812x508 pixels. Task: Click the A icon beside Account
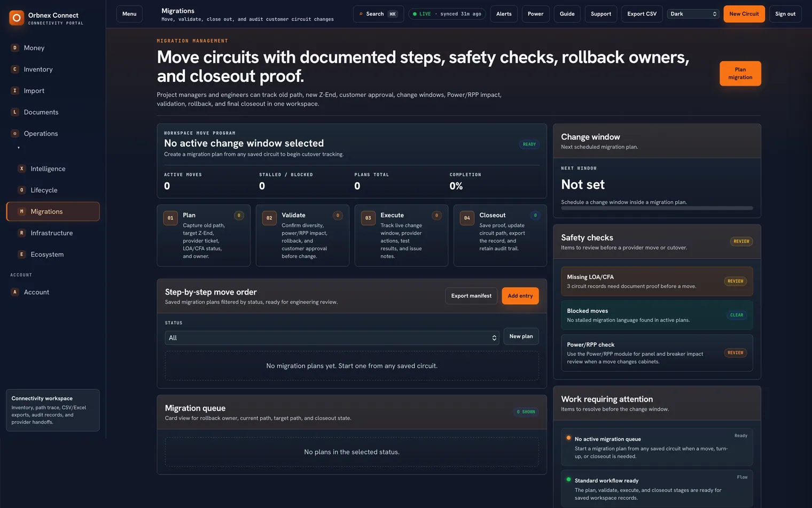click(15, 292)
